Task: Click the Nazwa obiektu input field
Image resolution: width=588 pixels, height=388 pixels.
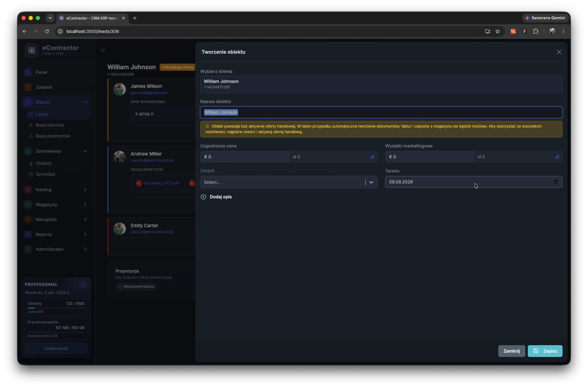Action: pyautogui.click(x=381, y=112)
